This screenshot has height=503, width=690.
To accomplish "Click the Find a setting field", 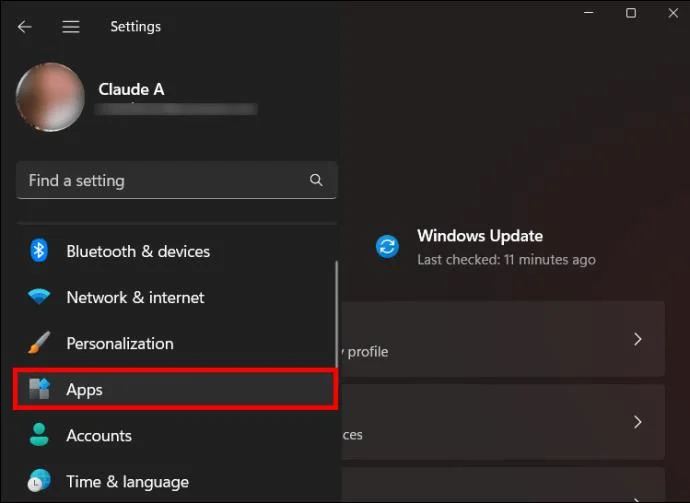I will pyautogui.click(x=176, y=180).
